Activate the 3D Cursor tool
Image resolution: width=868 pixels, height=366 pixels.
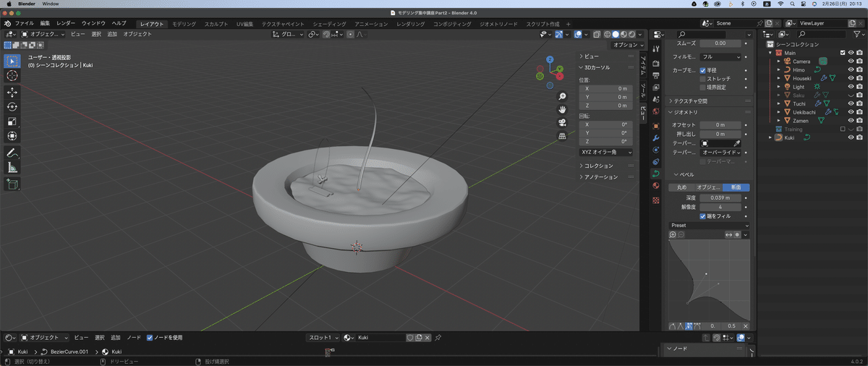point(12,76)
